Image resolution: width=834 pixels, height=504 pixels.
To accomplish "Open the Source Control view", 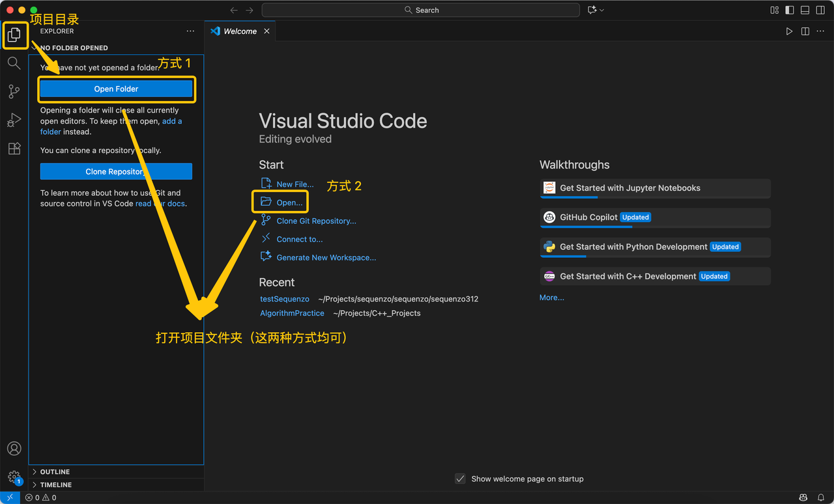I will (x=14, y=92).
